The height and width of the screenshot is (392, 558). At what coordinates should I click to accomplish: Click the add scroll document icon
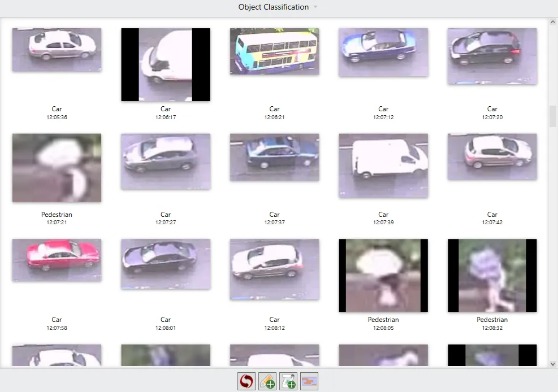pos(288,381)
